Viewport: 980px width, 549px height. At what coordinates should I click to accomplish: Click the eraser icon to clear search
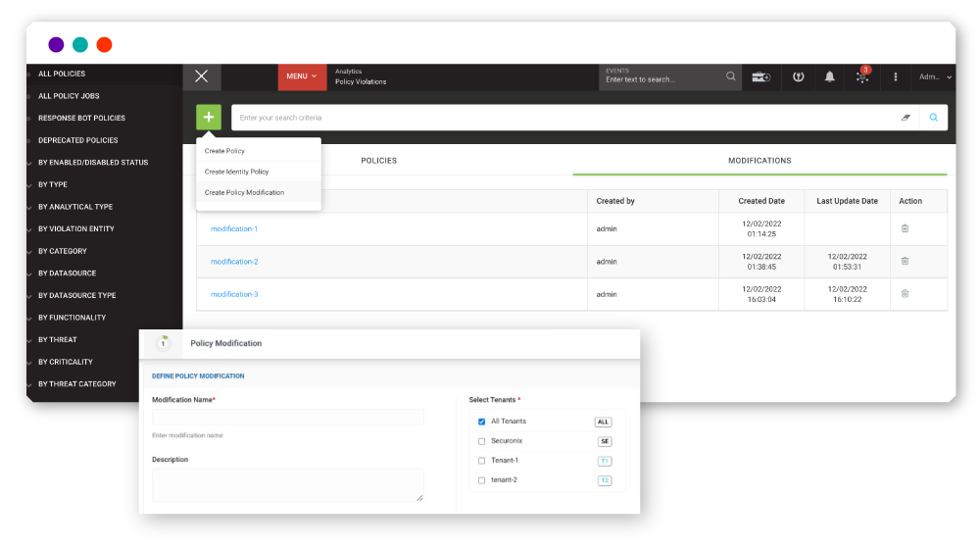(x=906, y=118)
